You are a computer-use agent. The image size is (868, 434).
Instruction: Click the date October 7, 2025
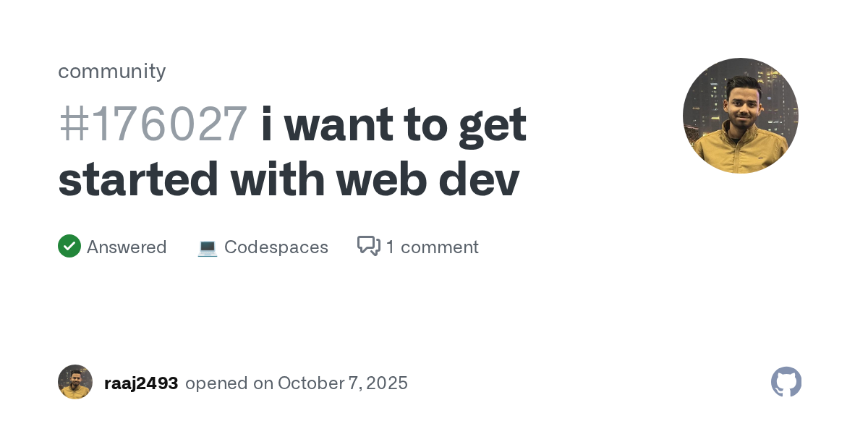pyautogui.click(x=342, y=383)
